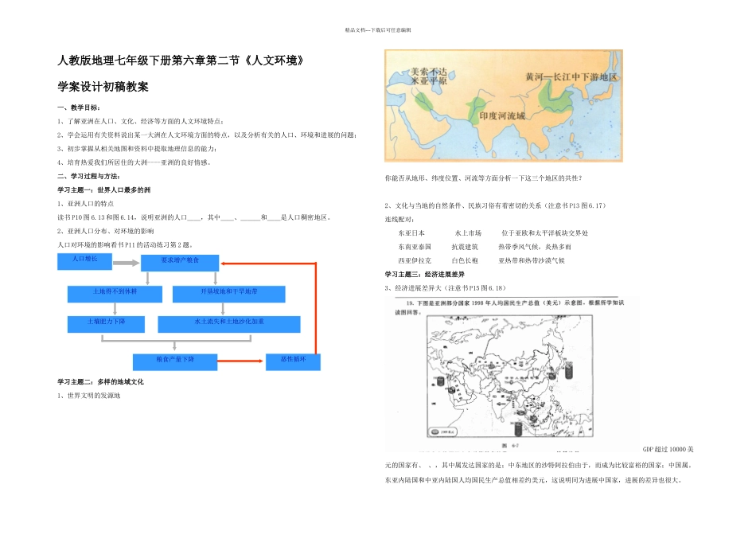
Task: Click objective line 3 starting 初步掌握从相关地图
Action: (x=137, y=149)
